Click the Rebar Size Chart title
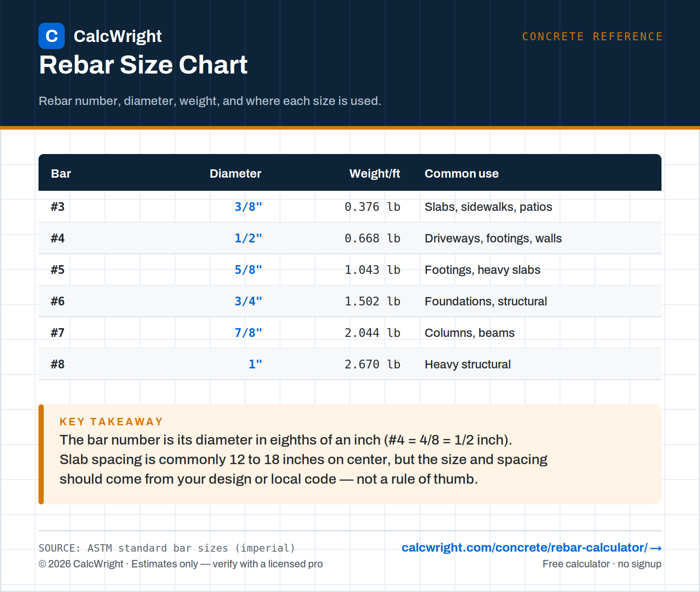The image size is (700, 592). (x=143, y=65)
